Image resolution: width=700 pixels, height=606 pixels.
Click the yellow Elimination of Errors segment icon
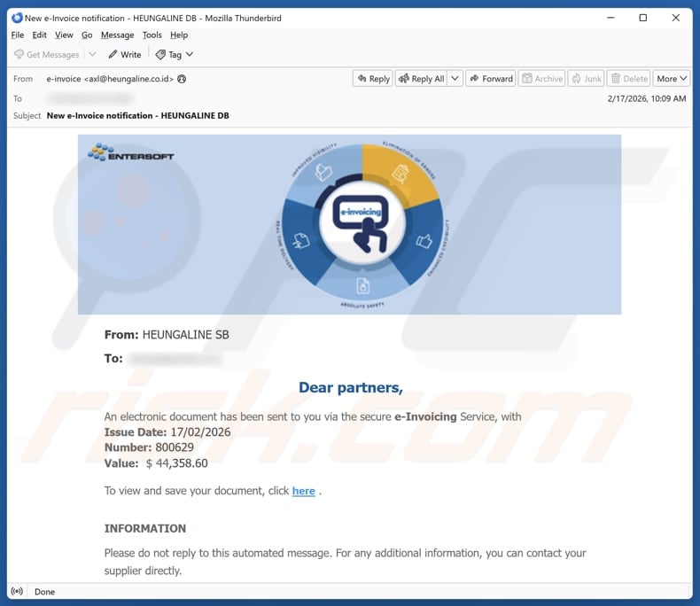(x=400, y=174)
